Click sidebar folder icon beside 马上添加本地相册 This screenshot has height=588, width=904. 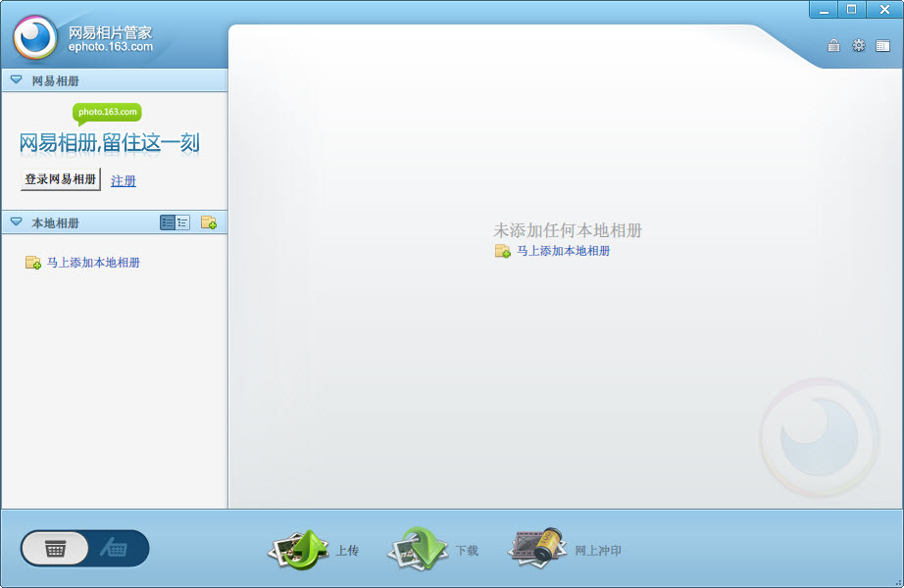[33, 263]
